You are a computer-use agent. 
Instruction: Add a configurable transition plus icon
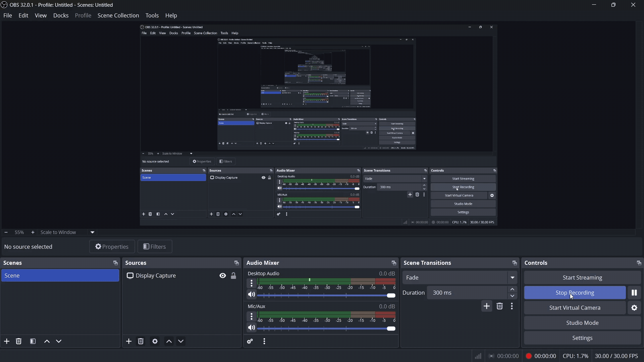point(487,306)
